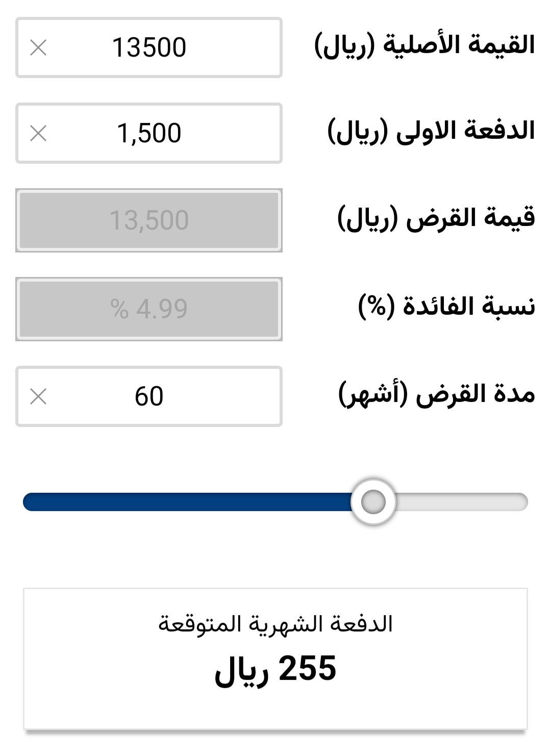Click the percent sign inside the interest field
551x756 pixels.
[x=119, y=309]
